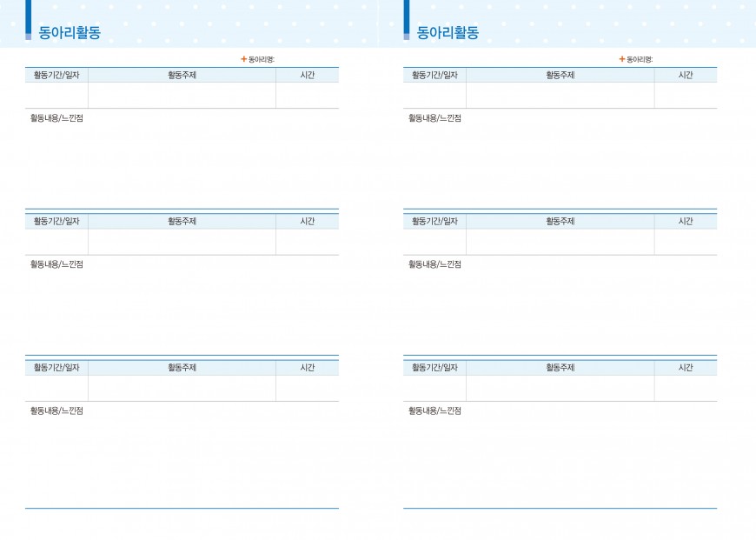Screen dimensions: 756x540
Task: Select the 시간 header in the right top table
Action: [686, 75]
